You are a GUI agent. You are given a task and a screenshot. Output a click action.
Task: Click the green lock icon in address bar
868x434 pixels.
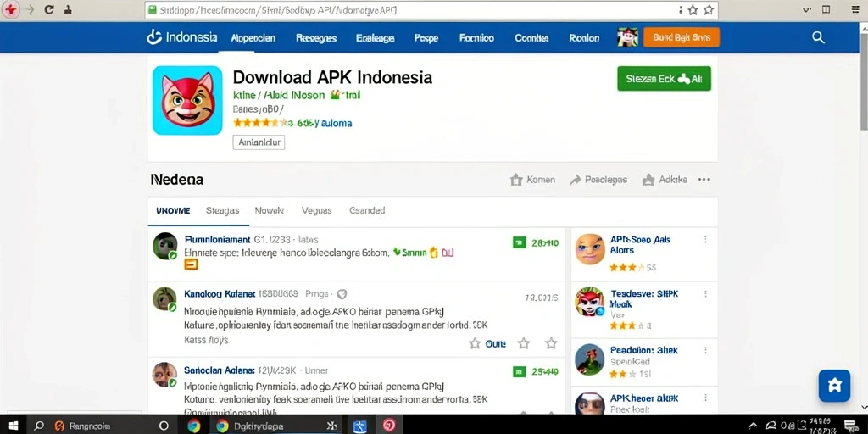tap(152, 10)
